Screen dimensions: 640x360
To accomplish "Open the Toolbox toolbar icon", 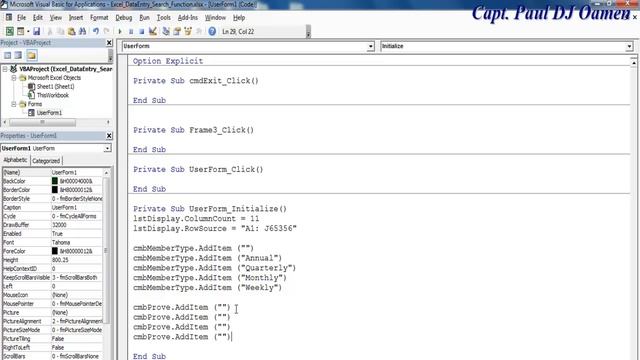I will (x=199, y=31).
